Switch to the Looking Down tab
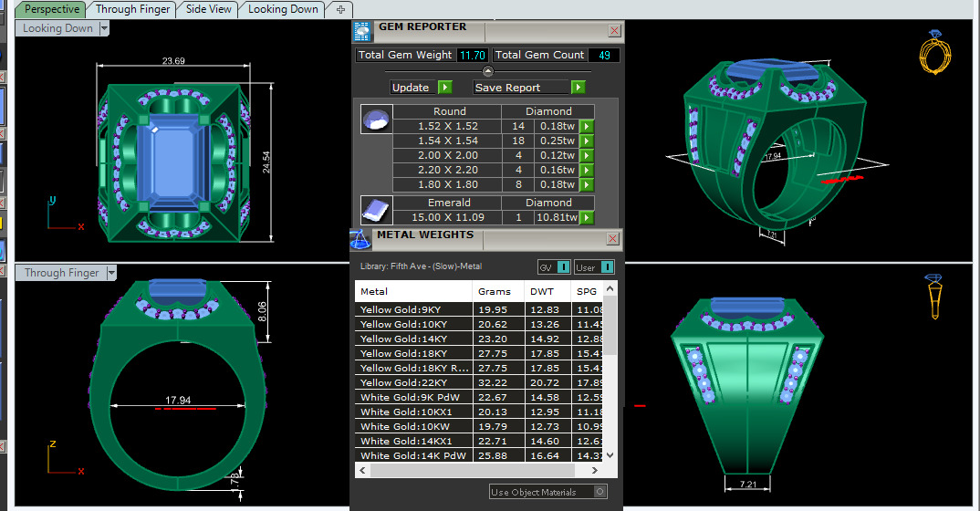980x511 pixels. click(x=283, y=9)
